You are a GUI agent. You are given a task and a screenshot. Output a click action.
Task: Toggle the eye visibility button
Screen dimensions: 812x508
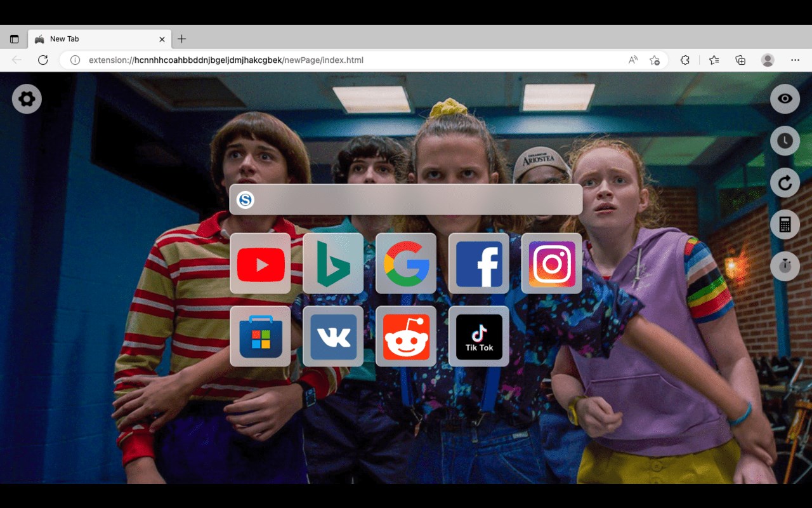(x=785, y=99)
